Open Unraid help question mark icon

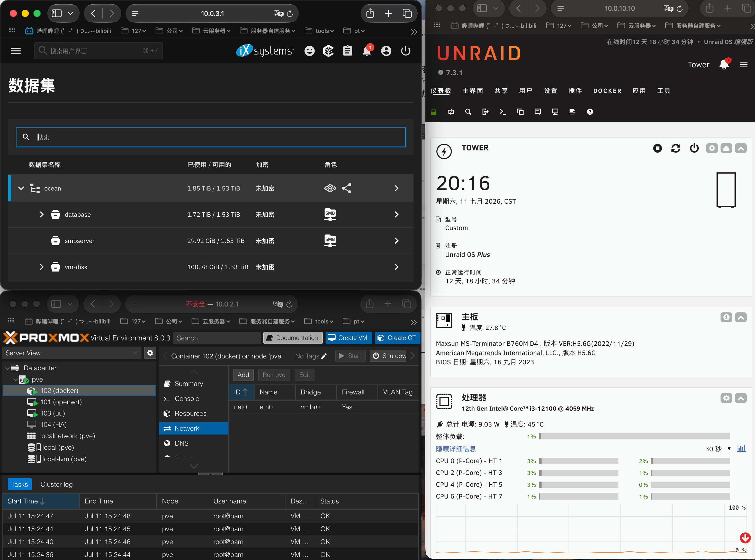pos(590,112)
